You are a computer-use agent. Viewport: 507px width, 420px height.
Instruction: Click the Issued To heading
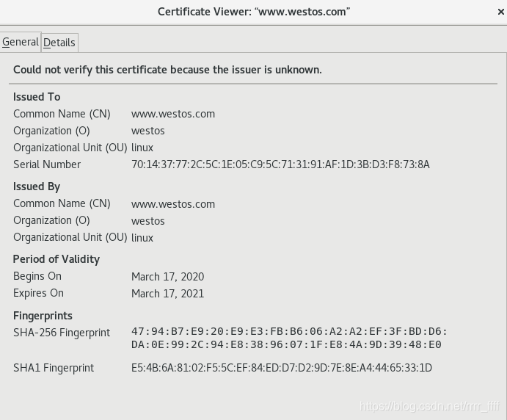[37, 97]
